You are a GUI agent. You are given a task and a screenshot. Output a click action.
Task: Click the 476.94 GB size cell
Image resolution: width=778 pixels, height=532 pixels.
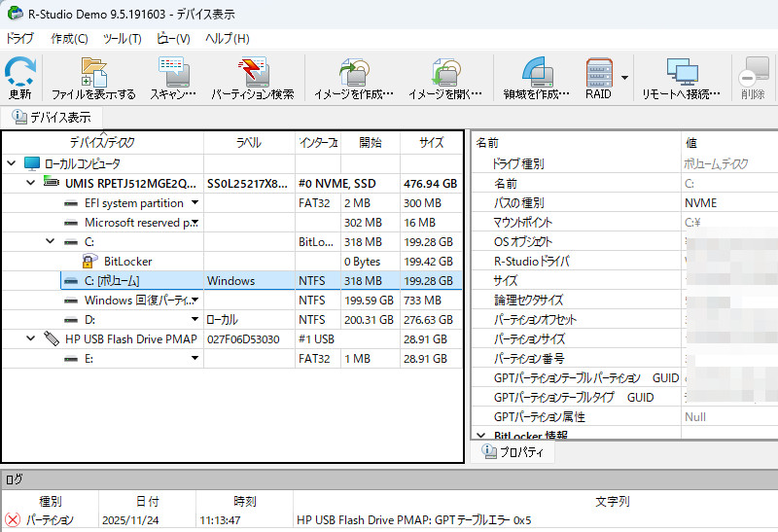(431, 184)
